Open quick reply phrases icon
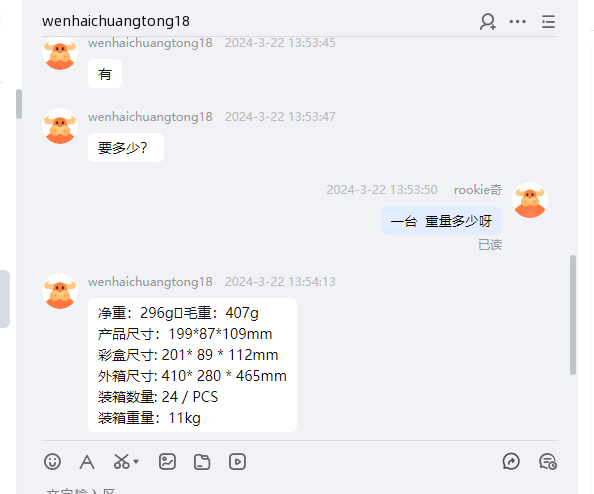 pos(511,462)
